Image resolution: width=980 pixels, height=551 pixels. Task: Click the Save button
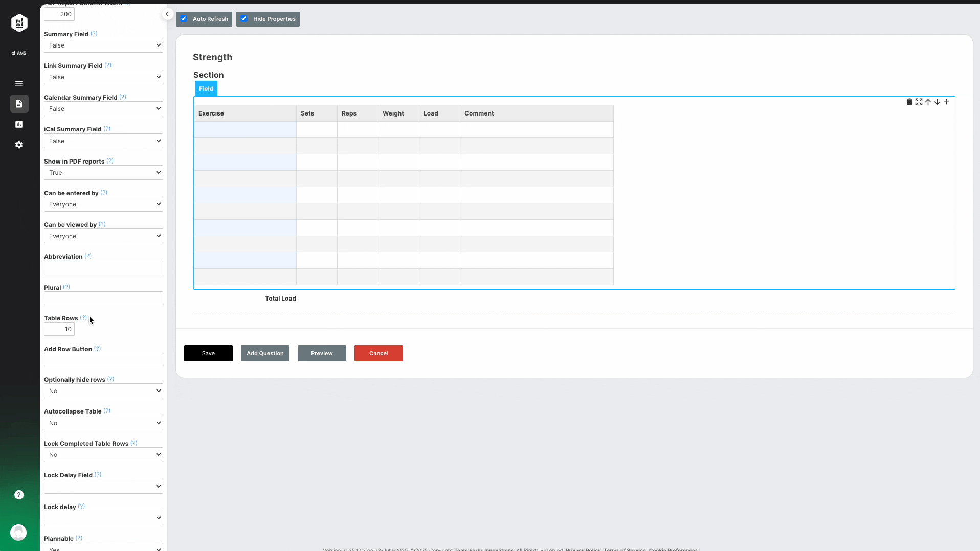pos(208,353)
